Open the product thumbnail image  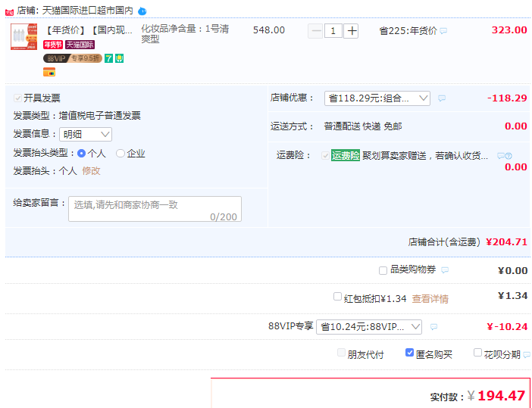(23, 36)
